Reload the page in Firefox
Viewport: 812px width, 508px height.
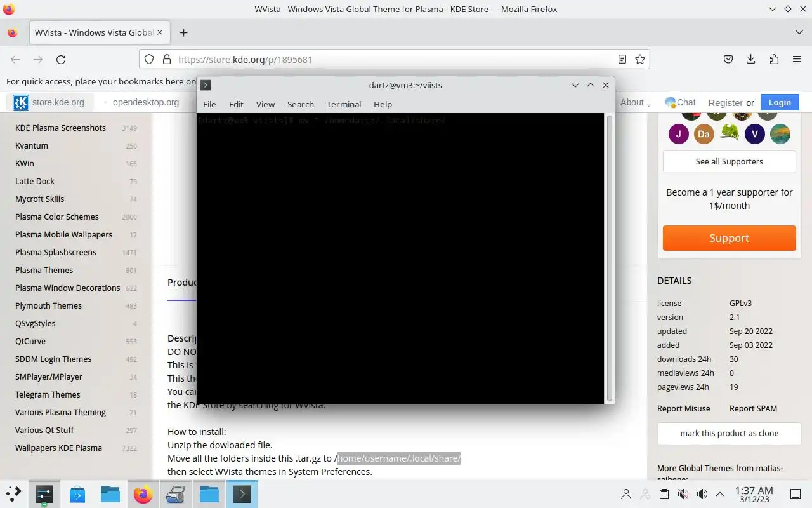pyautogui.click(x=61, y=59)
